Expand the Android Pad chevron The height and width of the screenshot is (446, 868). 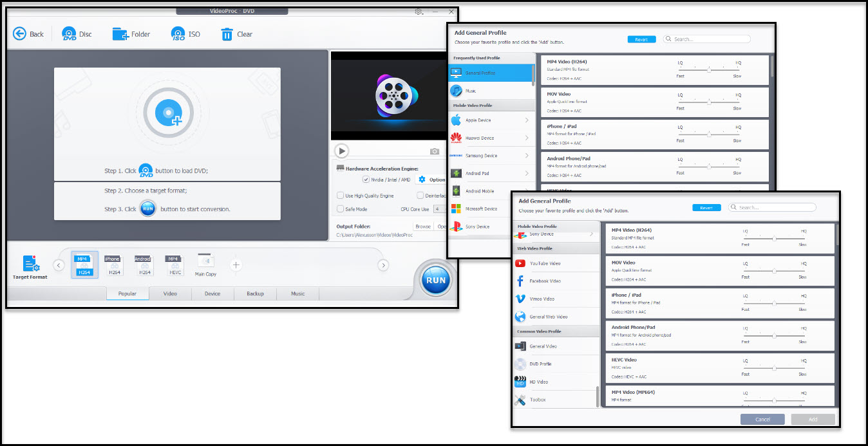click(x=527, y=173)
